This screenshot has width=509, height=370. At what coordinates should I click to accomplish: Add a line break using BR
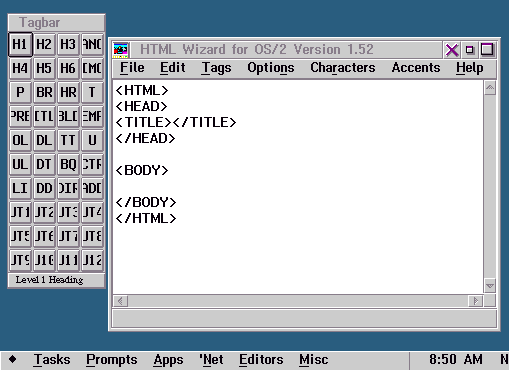pos(44,92)
